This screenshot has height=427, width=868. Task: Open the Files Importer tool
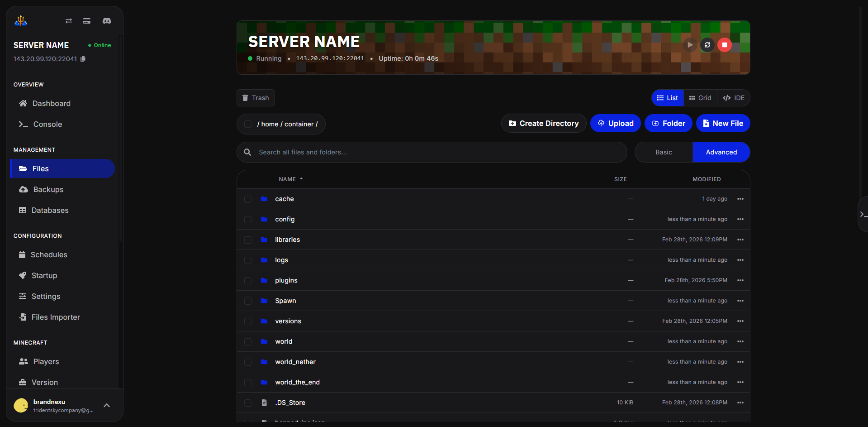pos(55,317)
